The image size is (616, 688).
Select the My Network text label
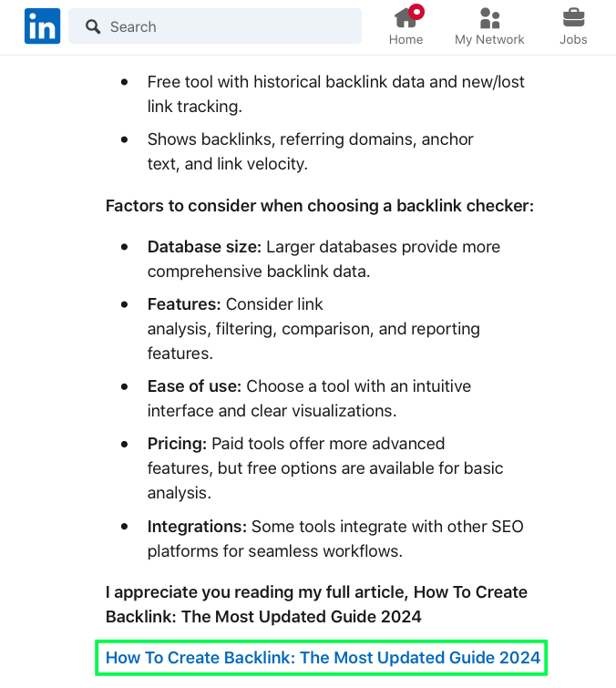pyautogui.click(x=489, y=39)
